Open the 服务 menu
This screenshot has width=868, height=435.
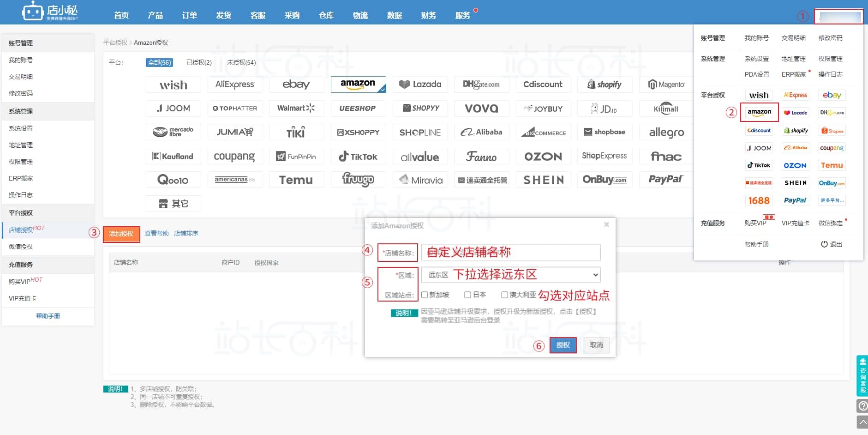[x=463, y=15]
